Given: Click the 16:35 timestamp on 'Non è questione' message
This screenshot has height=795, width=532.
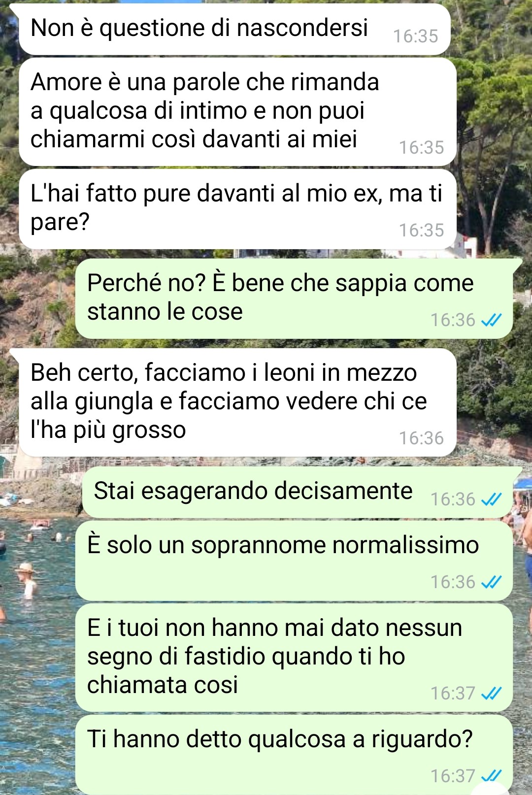Looking at the screenshot, I should (415, 36).
